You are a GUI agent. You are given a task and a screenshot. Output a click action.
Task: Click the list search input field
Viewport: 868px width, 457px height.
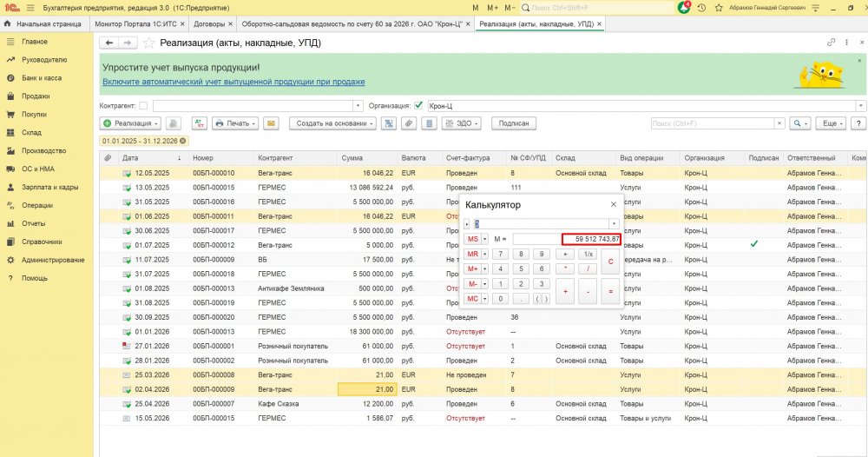pyautogui.click(x=713, y=123)
